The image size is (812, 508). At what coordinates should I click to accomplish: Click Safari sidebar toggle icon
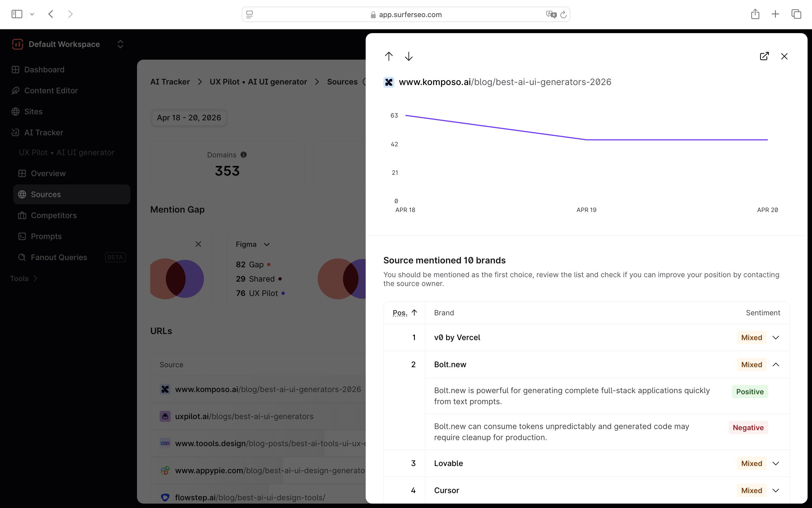coord(17,14)
